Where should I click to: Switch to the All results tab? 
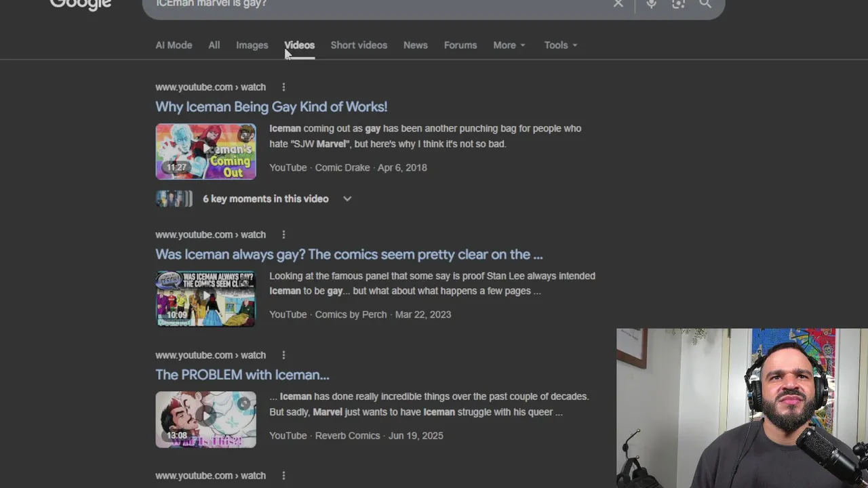(x=214, y=45)
